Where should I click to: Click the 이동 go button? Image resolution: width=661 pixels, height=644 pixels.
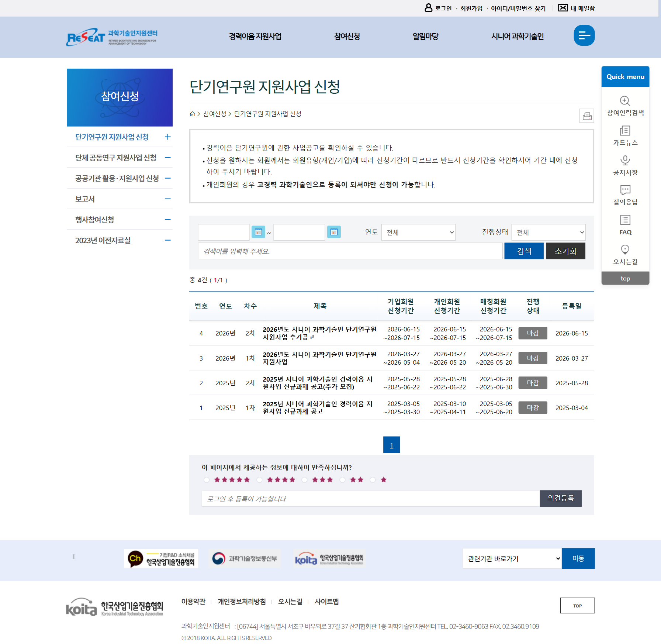pos(578,558)
